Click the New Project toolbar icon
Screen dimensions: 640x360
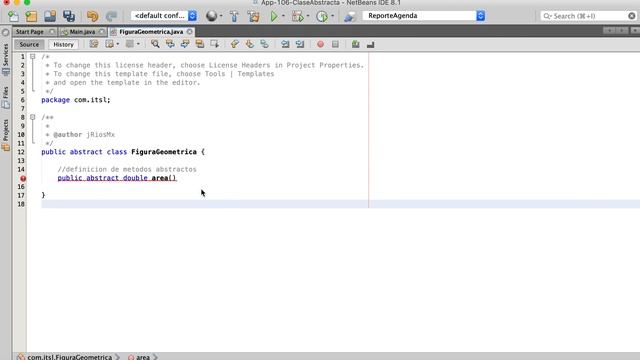pos(31,16)
